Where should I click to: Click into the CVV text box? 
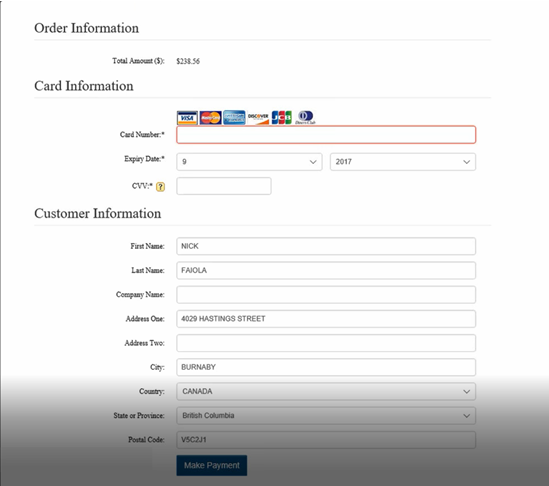224,186
